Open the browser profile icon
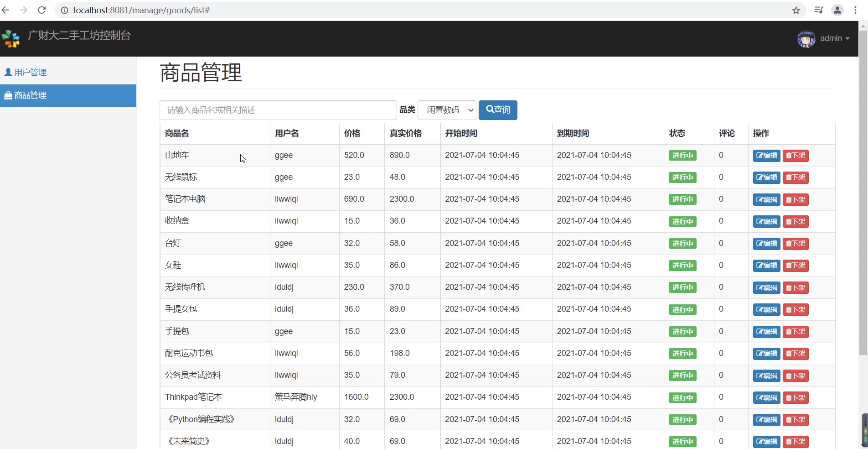The height and width of the screenshot is (449, 868). coord(837,10)
